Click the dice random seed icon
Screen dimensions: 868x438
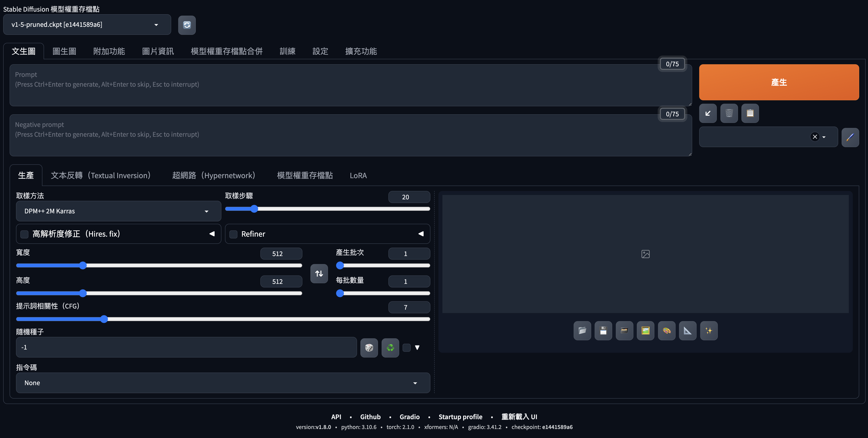[x=369, y=348]
